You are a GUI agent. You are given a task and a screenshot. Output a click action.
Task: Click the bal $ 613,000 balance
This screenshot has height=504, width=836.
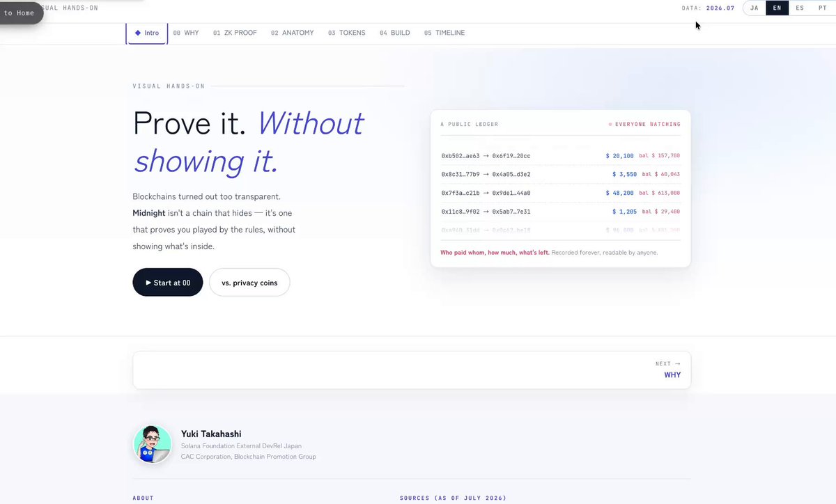tap(660, 193)
